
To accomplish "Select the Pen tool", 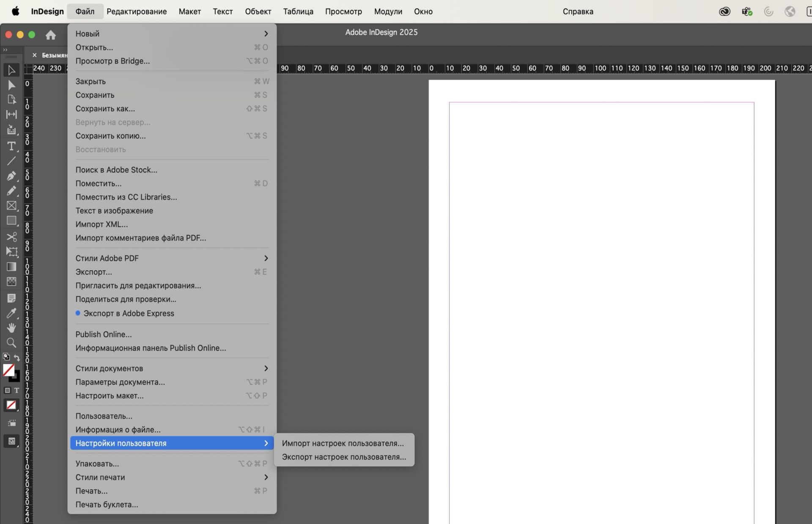I will pyautogui.click(x=11, y=176).
